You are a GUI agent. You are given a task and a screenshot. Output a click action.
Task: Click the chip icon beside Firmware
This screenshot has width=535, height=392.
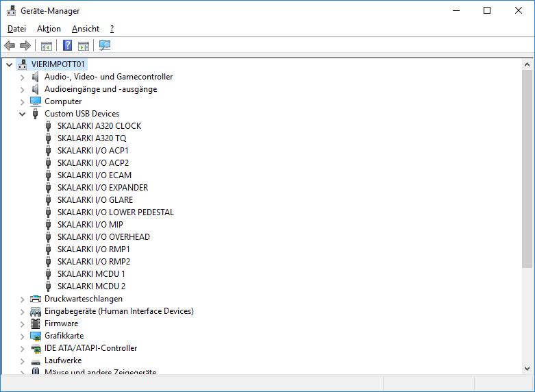[x=36, y=323]
